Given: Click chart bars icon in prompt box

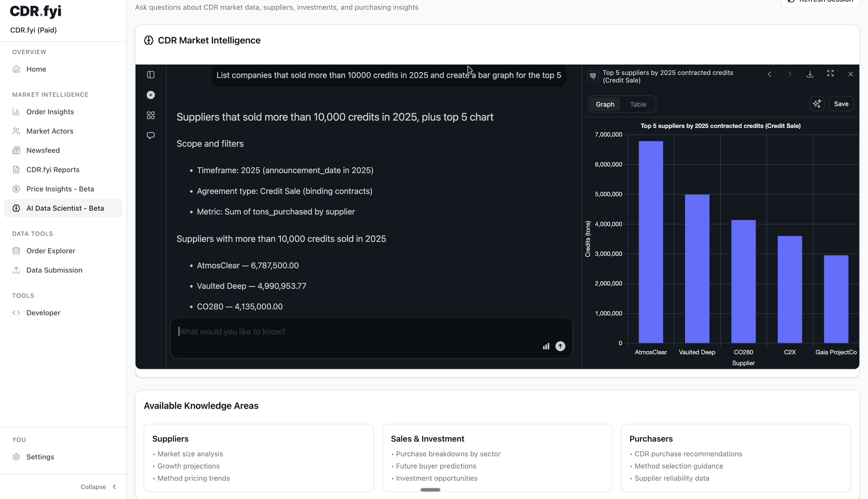Looking at the screenshot, I should tap(546, 346).
